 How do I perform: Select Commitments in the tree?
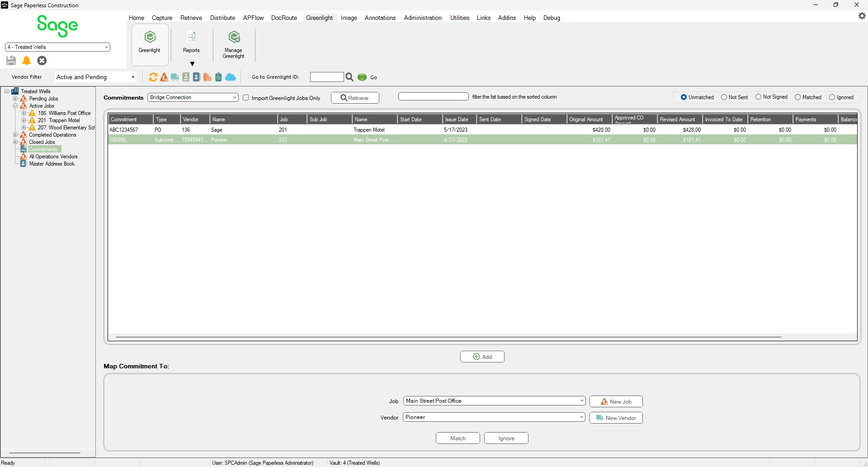pos(43,149)
